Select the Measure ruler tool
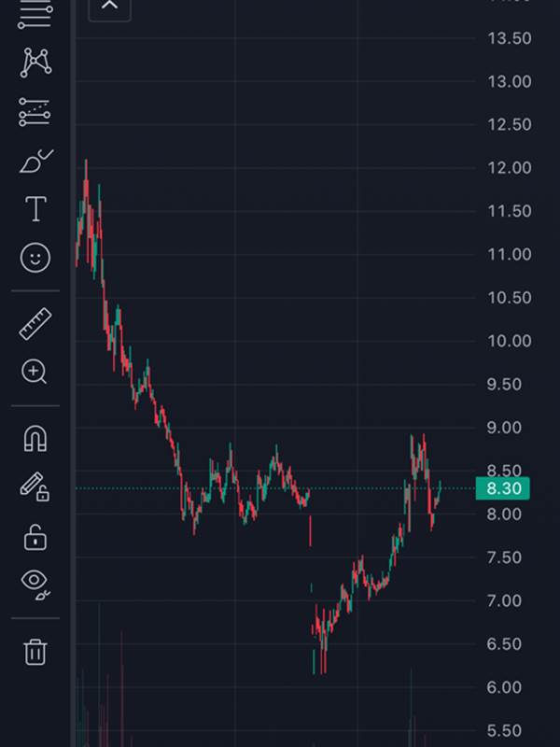Screen dimensions: 560x747 pyautogui.click(x=35, y=324)
